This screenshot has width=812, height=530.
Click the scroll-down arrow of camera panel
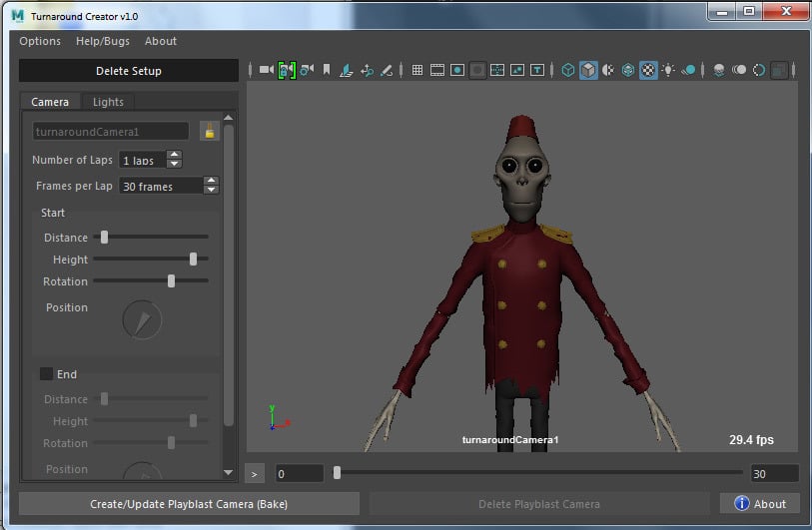coord(229,472)
